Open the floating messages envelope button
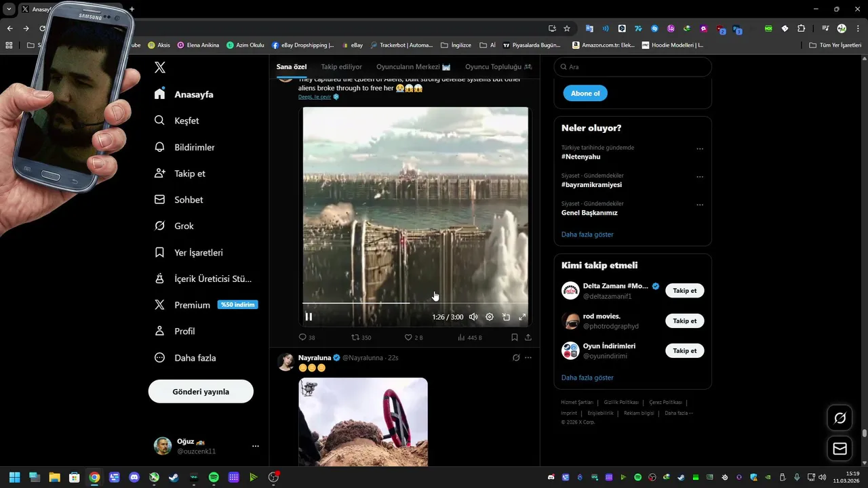Viewport: 868px width, 488px height. click(x=840, y=449)
